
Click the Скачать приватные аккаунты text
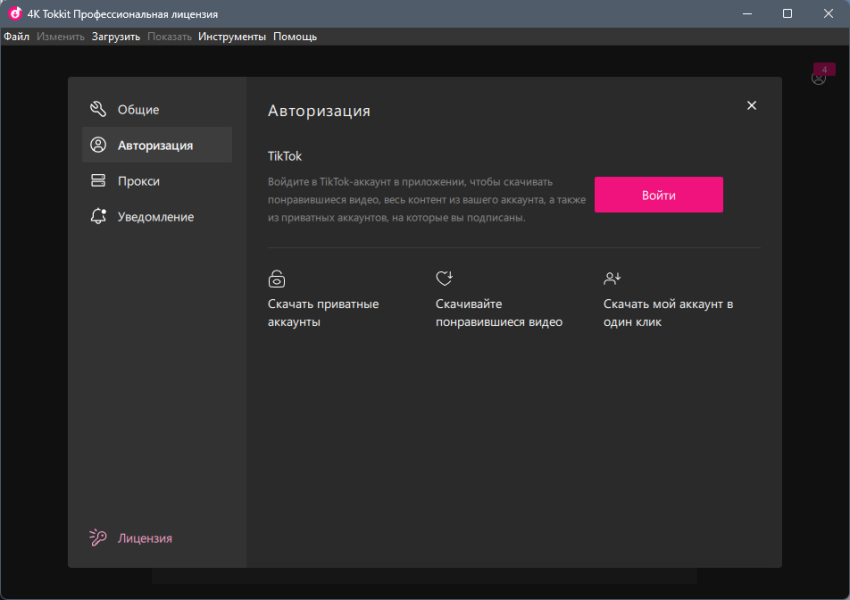click(323, 313)
